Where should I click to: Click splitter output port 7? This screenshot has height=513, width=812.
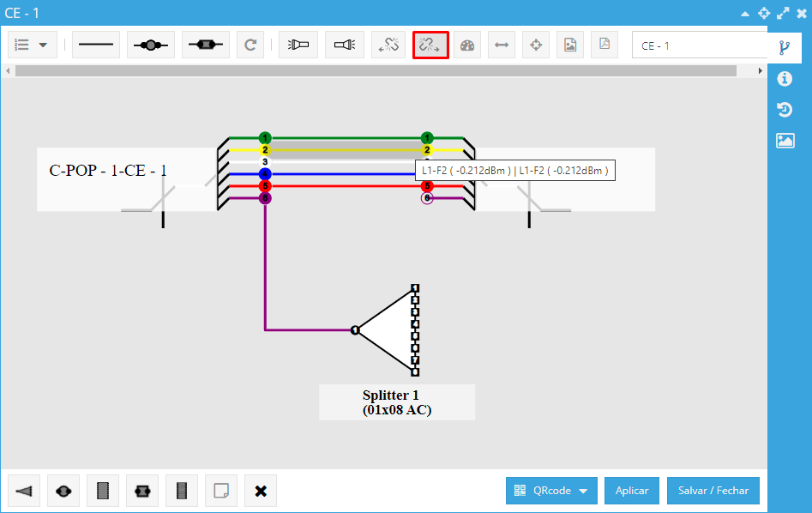[x=415, y=360]
